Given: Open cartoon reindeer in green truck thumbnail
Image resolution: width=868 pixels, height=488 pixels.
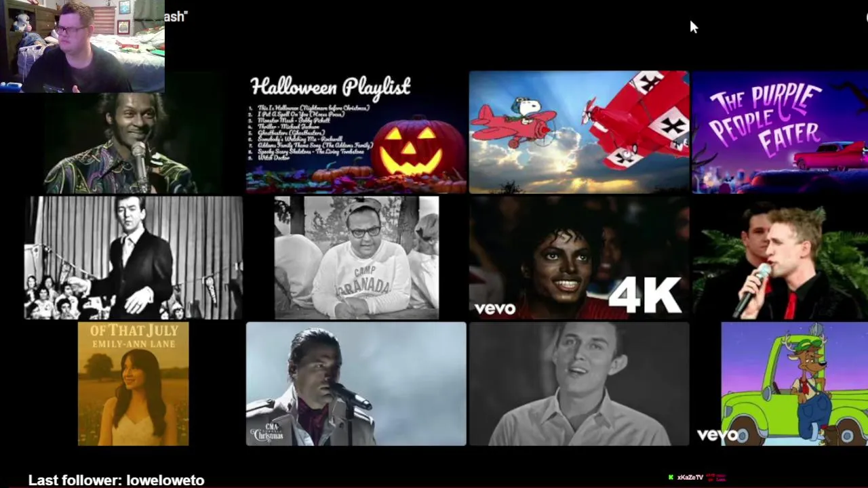Looking at the screenshot, I should (794, 384).
